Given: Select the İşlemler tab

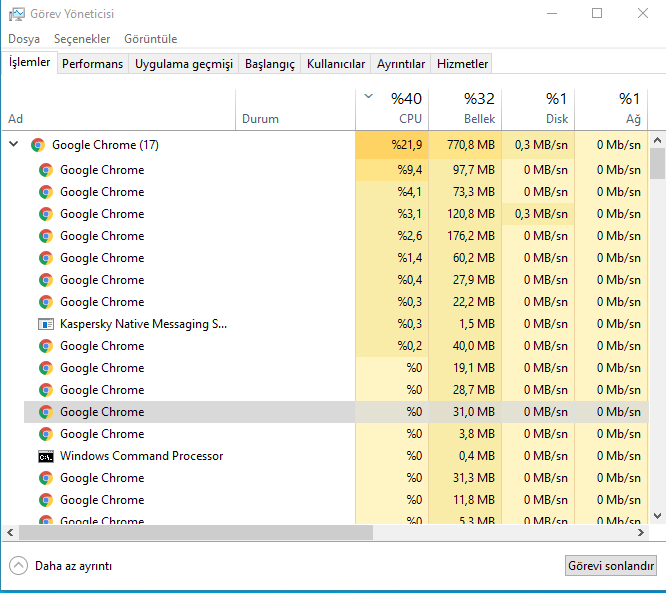Looking at the screenshot, I should (x=29, y=62).
